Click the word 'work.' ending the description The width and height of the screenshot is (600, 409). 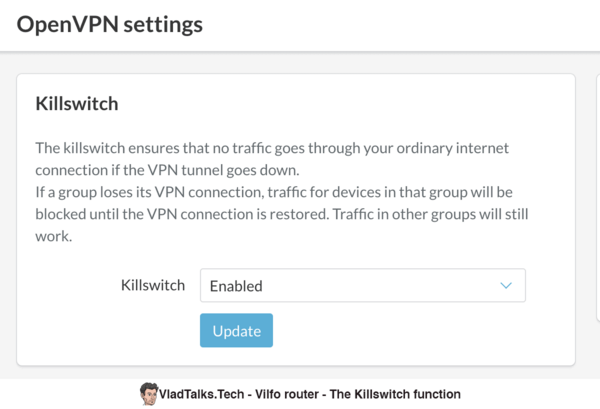pyautogui.click(x=54, y=236)
